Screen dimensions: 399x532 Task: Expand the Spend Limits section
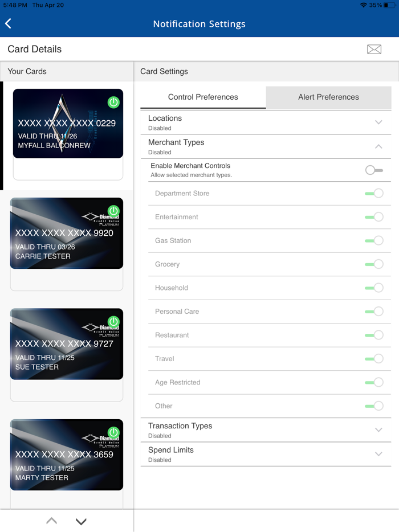click(x=378, y=454)
